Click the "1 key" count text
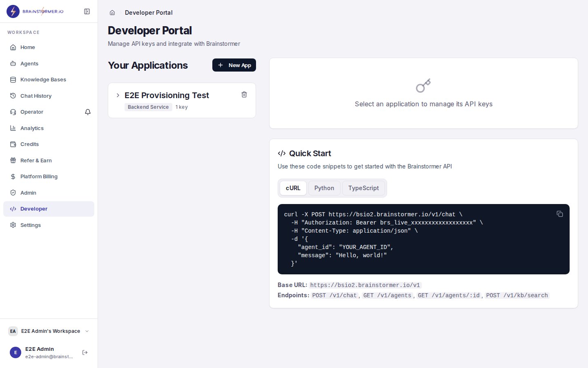The width and height of the screenshot is (588, 368). 182,107
